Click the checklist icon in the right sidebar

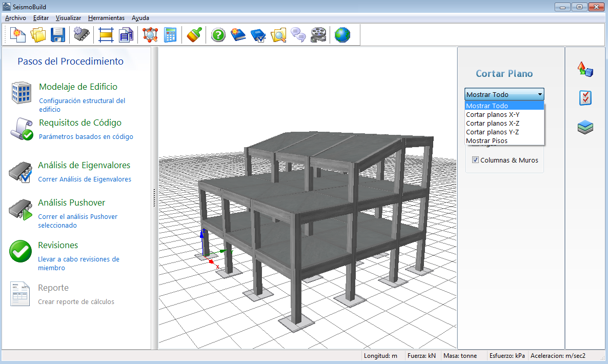[585, 98]
